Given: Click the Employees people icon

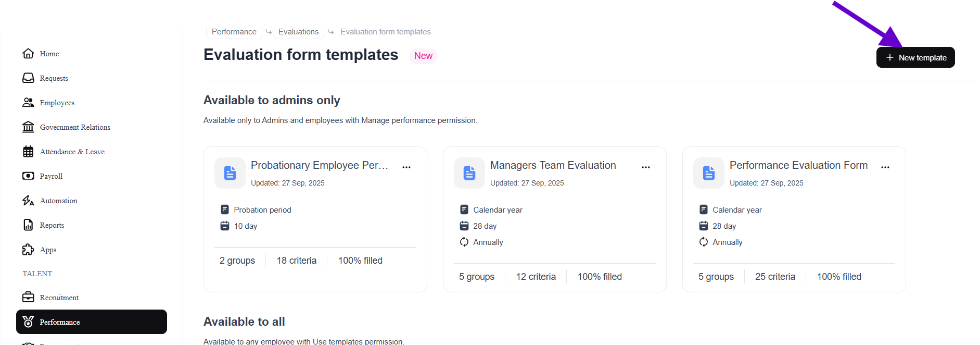Looking at the screenshot, I should point(28,103).
